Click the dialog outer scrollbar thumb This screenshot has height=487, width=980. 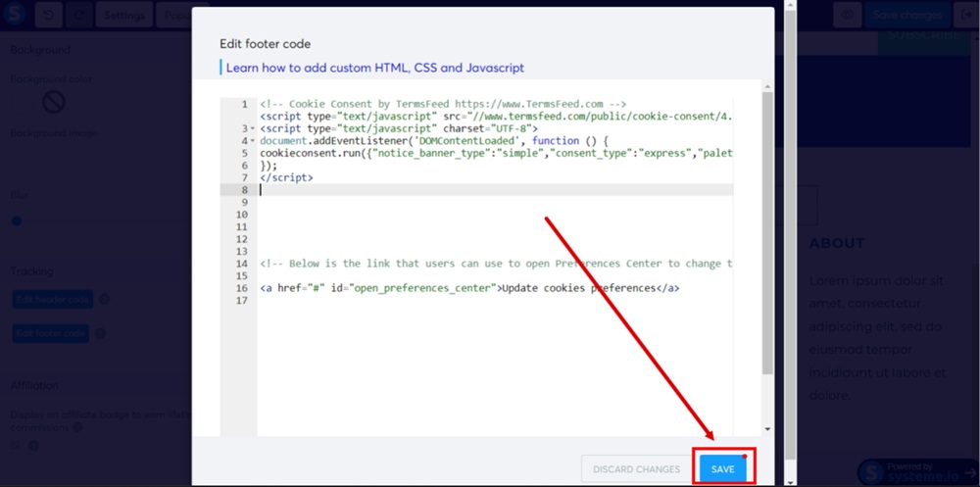pos(790,235)
